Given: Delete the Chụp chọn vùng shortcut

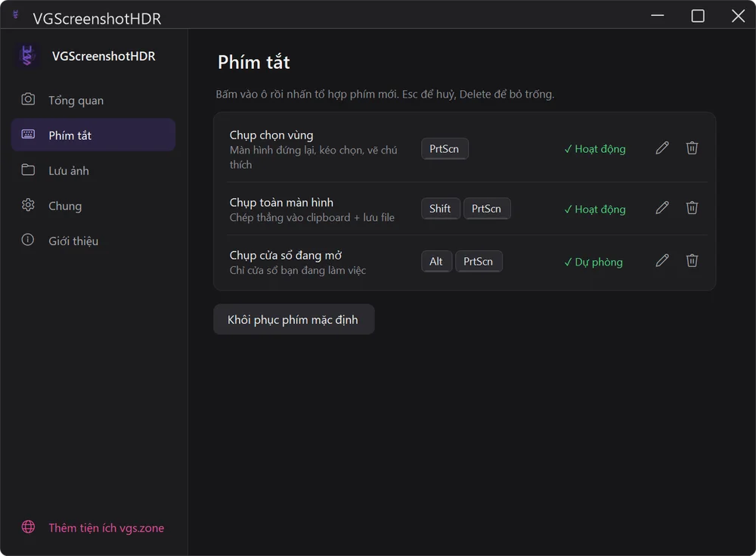Looking at the screenshot, I should pyautogui.click(x=692, y=148).
